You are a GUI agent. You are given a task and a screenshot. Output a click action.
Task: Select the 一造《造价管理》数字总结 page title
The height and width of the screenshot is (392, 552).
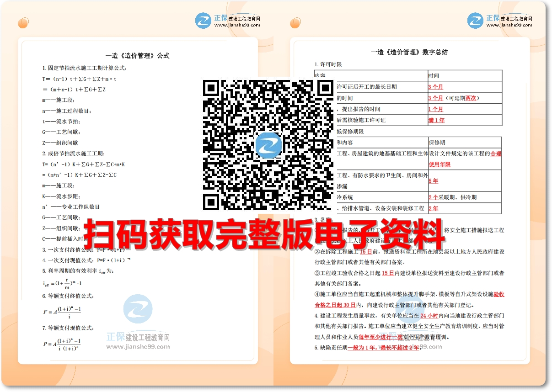coord(410,52)
